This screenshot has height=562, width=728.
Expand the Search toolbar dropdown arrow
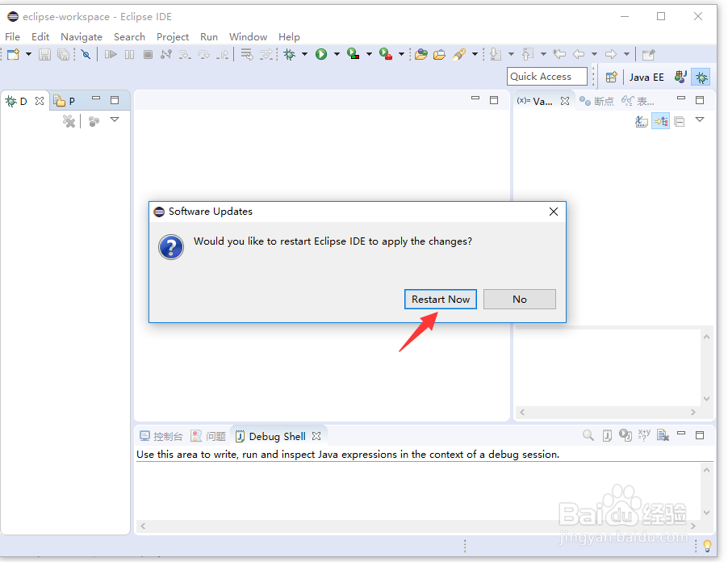click(475, 54)
